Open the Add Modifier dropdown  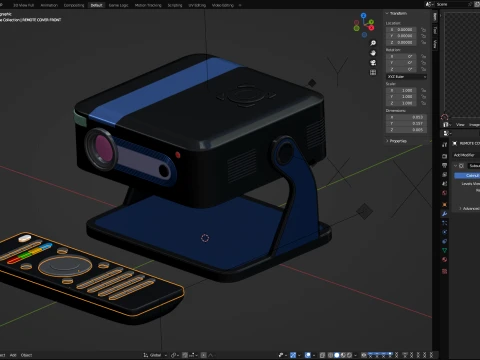(x=466, y=155)
